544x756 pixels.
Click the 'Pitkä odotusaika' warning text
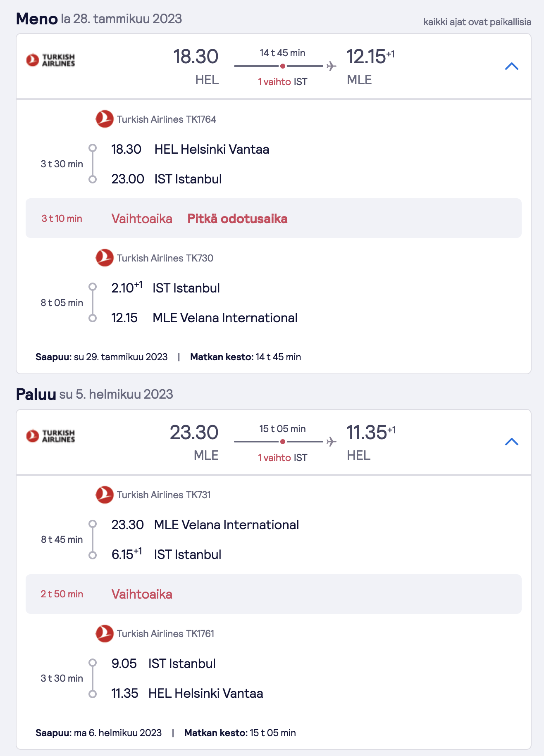(237, 219)
